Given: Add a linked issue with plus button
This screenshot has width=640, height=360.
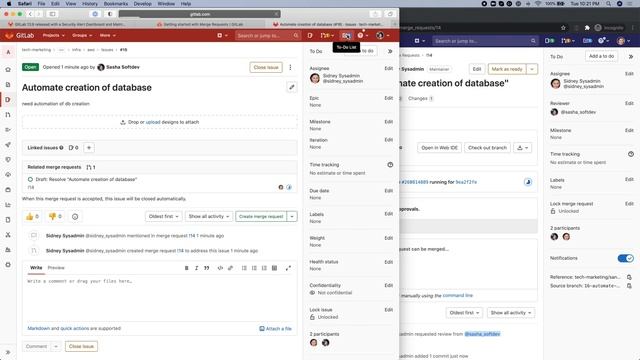Looking at the screenshot, I should 89,148.
